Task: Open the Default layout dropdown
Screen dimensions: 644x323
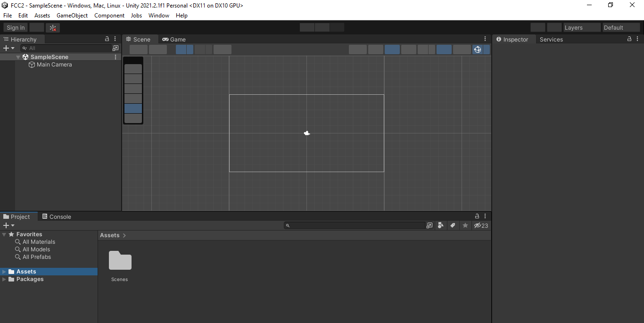Action: [x=621, y=27]
